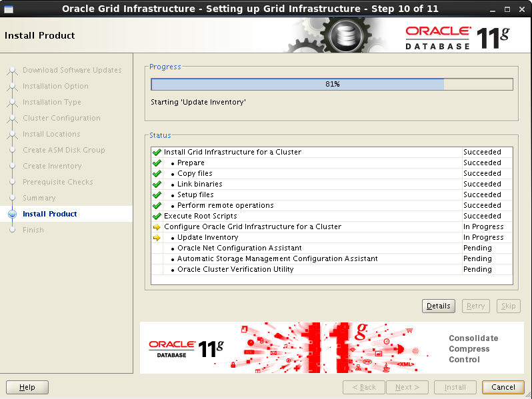This screenshot has height=399, width=532.
Task: Click the Oracle 11g promotional banner
Action: coord(332,348)
